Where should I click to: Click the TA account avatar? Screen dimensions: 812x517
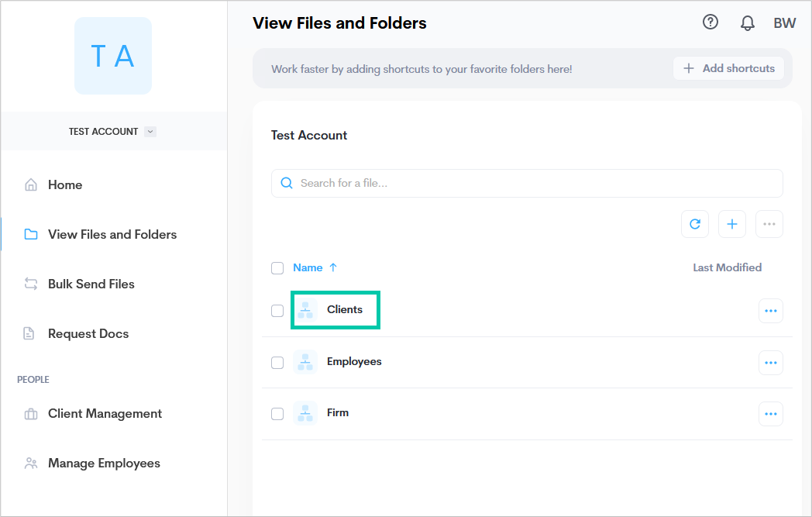[x=113, y=56]
